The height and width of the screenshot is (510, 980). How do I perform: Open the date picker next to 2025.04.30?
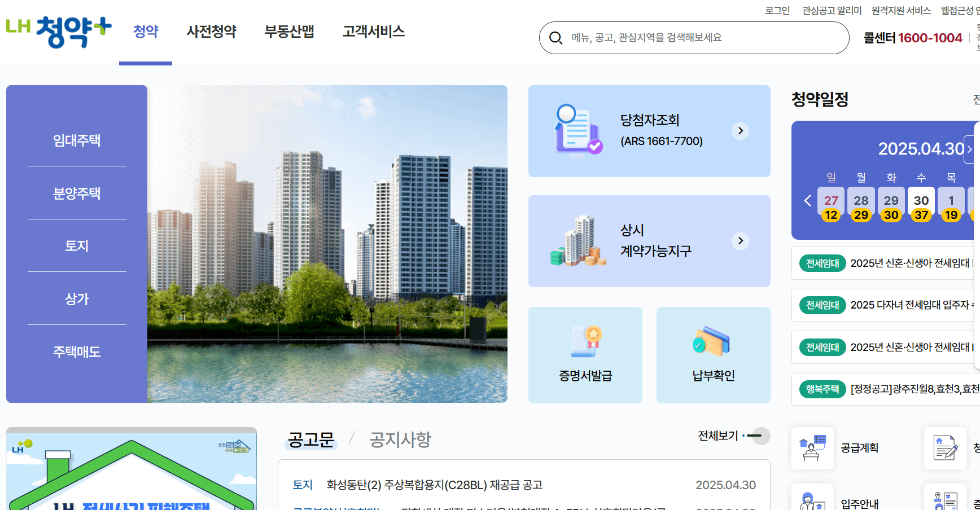(x=970, y=149)
